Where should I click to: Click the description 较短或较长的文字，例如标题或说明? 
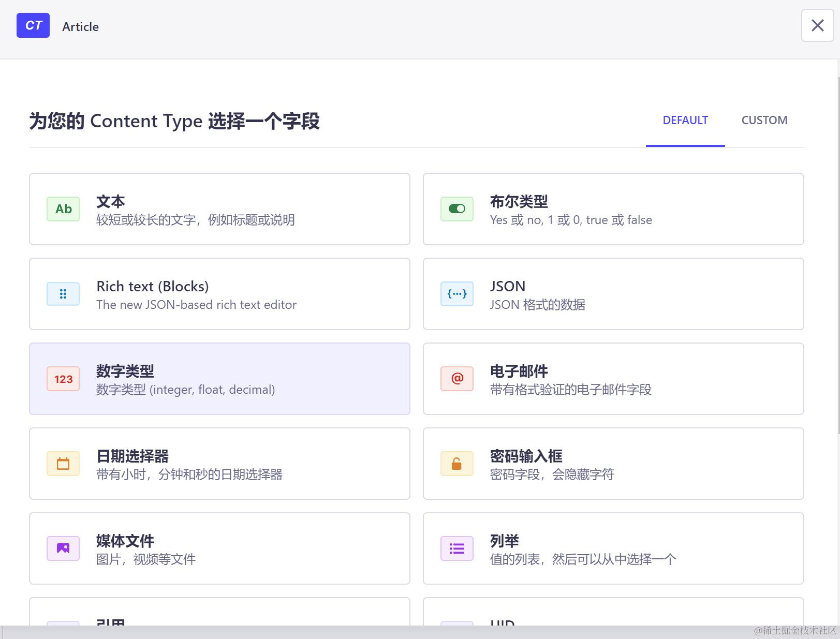coord(196,220)
